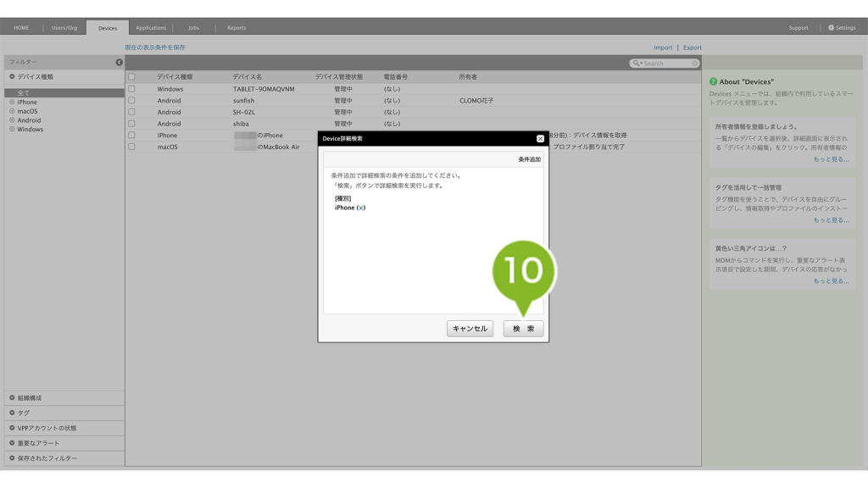868x488 pixels.
Task: Click the 電話番号 column header
Action: (x=395, y=77)
